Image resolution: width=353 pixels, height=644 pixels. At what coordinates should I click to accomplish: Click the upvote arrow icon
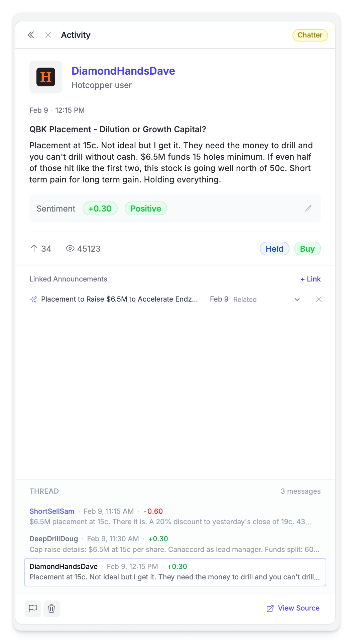tap(34, 248)
